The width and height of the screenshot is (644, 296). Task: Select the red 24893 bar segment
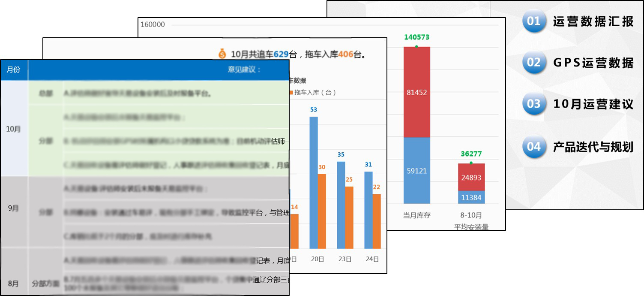coord(471,177)
